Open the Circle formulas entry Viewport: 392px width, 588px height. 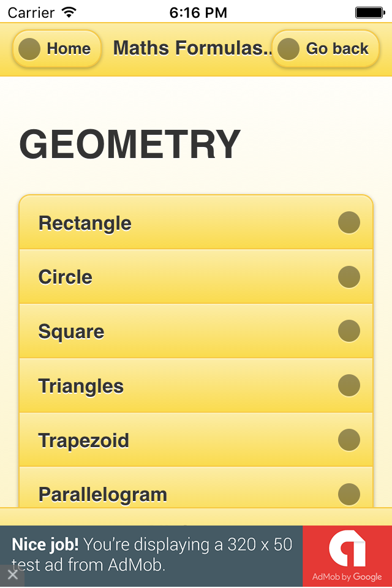click(x=184, y=277)
